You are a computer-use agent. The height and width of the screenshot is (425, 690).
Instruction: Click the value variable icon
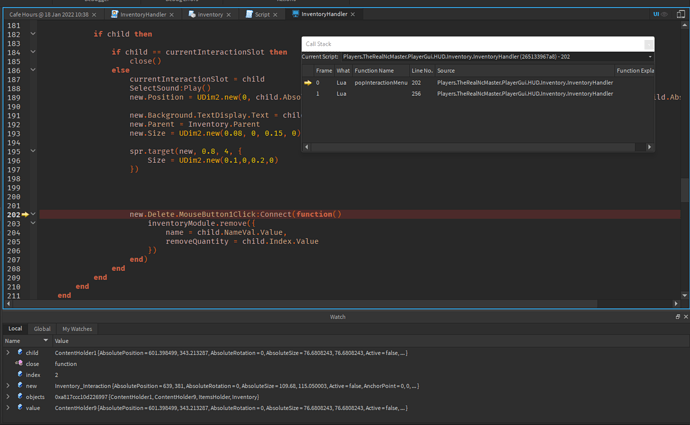tap(20, 407)
